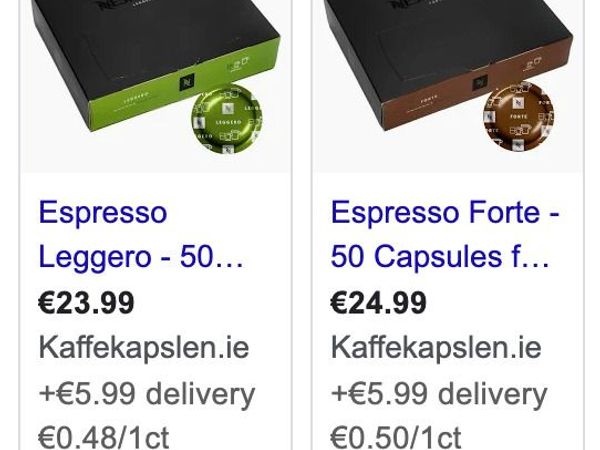Open the Espresso Leggero product title link
This screenshot has width=600, height=450.
click(141, 234)
